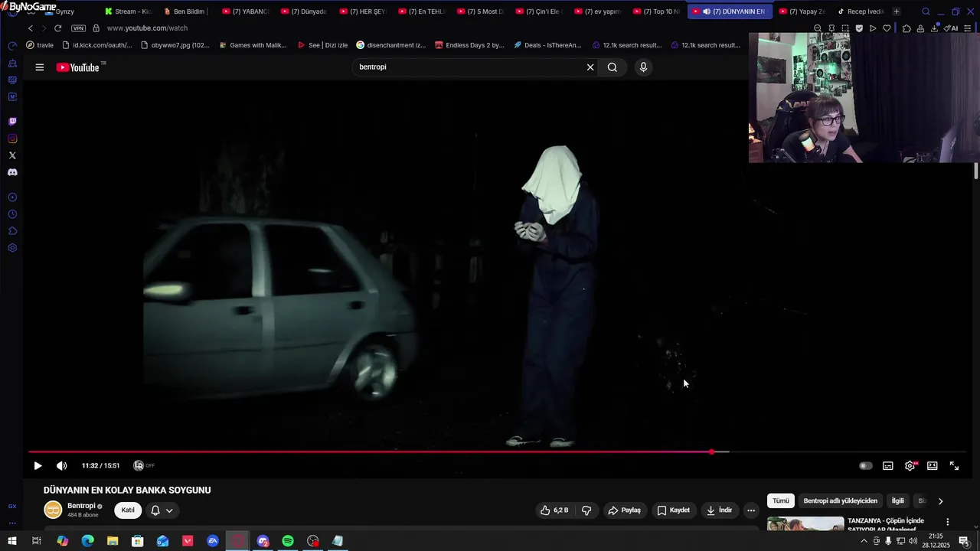This screenshot has height=551, width=980.
Task: Download the video with İndir
Action: (720, 510)
